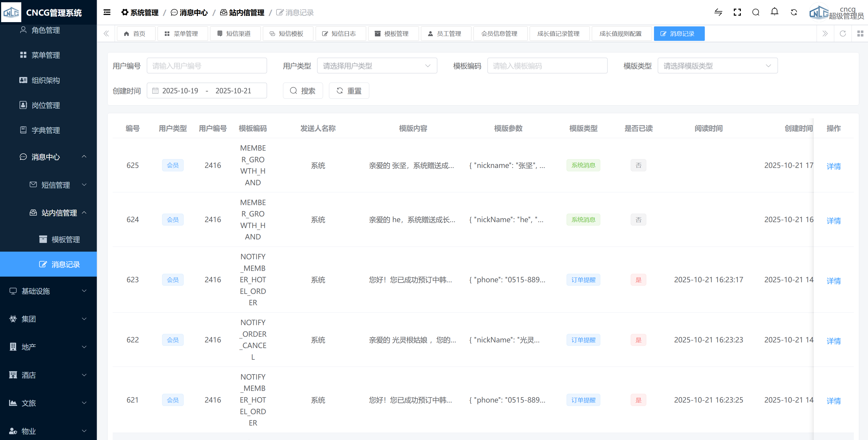Open 模版类型 dropdown selector
Screen dimensions: 868x440
point(717,66)
